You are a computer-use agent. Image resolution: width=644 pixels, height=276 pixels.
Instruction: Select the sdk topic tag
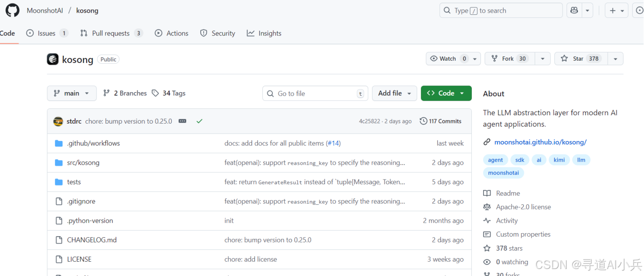(x=520, y=160)
